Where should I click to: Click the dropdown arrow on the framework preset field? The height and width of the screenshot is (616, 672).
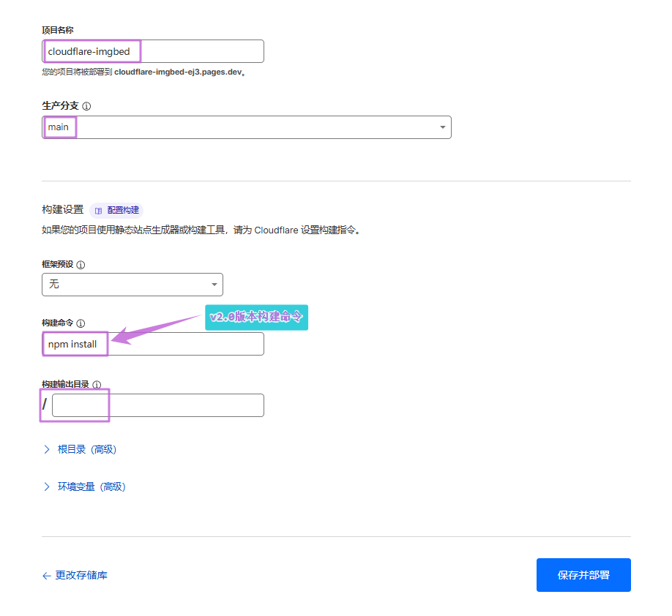point(213,285)
